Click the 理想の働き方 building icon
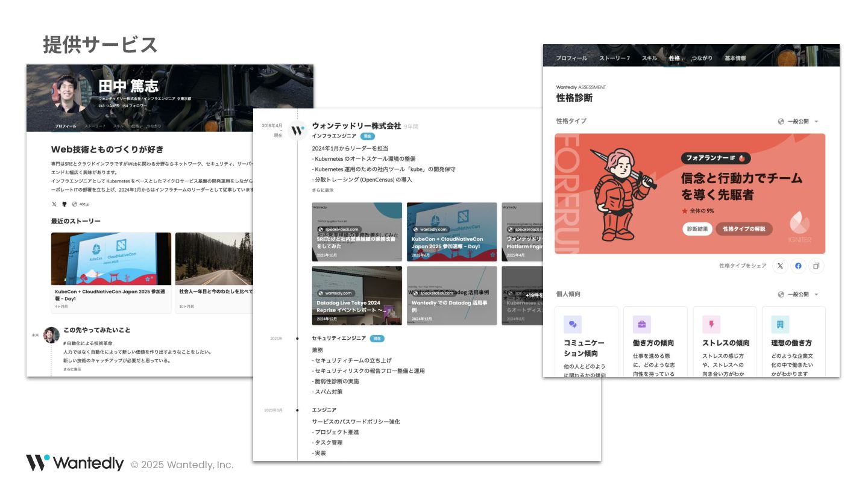Viewport: 868px width, 488px height. pyautogui.click(x=780, y=324)
